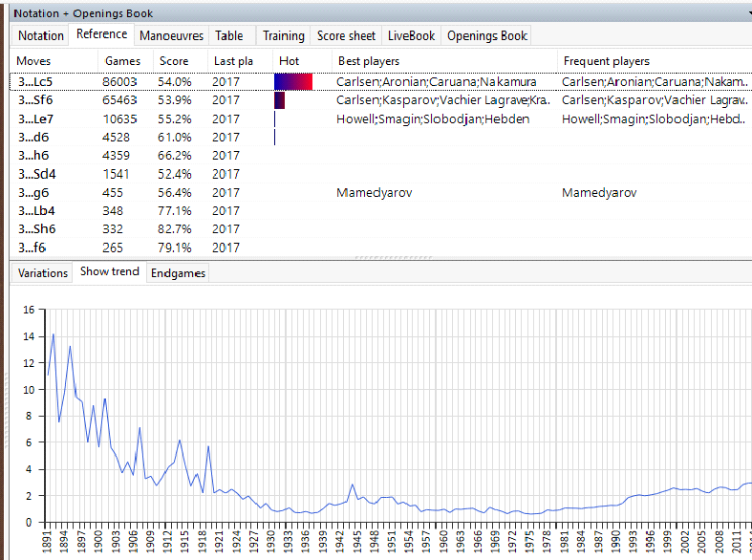Select the Openings Book tab
The height and width of the screenshot is (560, 752).
click(486, 35)
